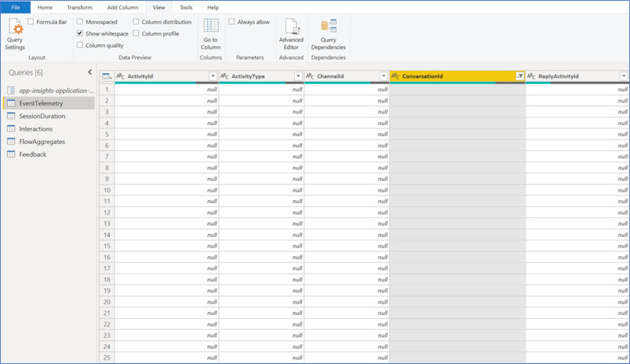Click ChannelId null cell in row 12
The width and height of the screenshot is (630, 364).
pos(347,213)
